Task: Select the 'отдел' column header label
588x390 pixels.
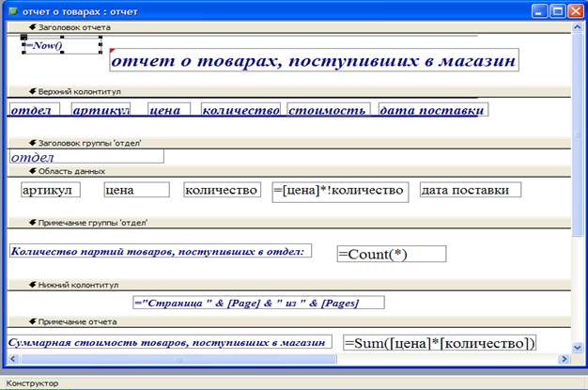Action: click(35, 109)
